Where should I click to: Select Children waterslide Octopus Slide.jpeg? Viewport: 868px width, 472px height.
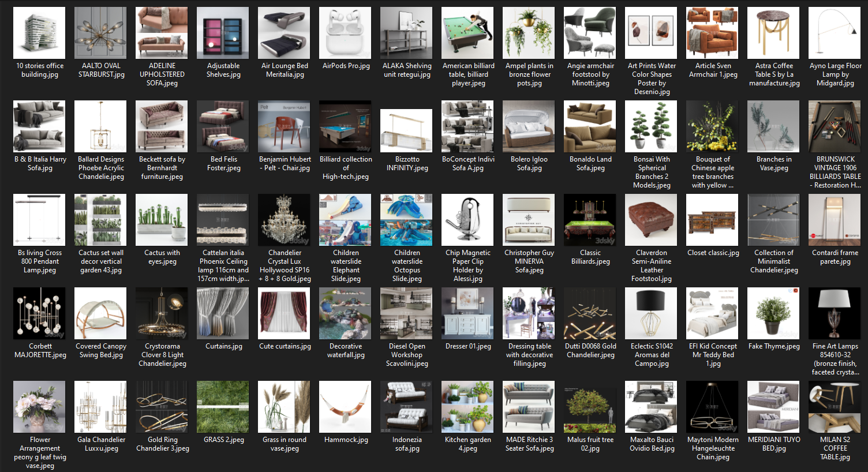click(x=407, y=220)
